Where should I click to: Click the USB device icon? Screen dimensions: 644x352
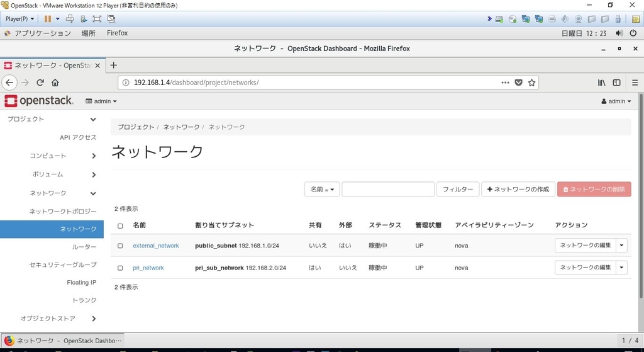coord(618,19)
